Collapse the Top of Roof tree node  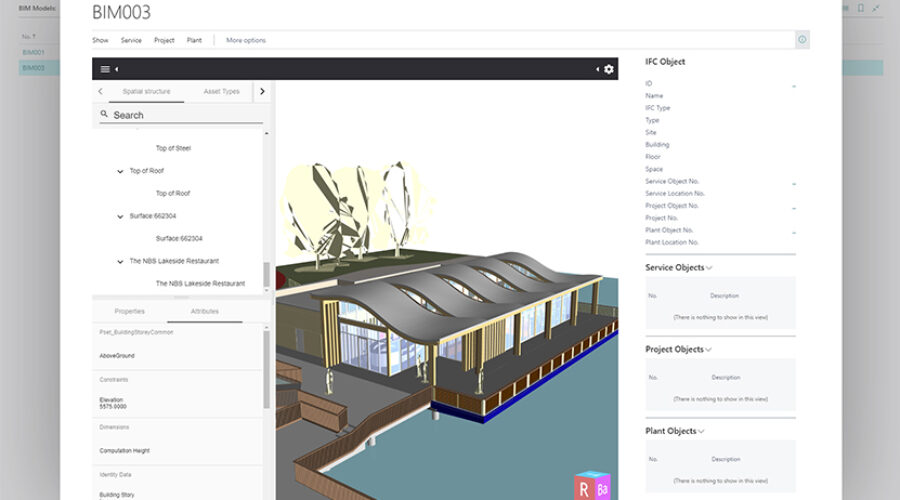(120, 171)
